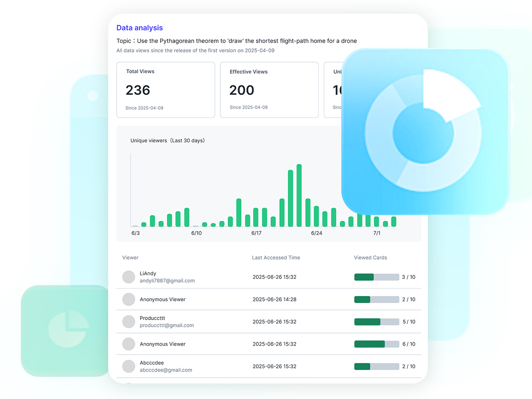Click the second Anonymous Viewer avatar icon
The width and height of the screenshot is (532, 399).
tap(129, 344)
